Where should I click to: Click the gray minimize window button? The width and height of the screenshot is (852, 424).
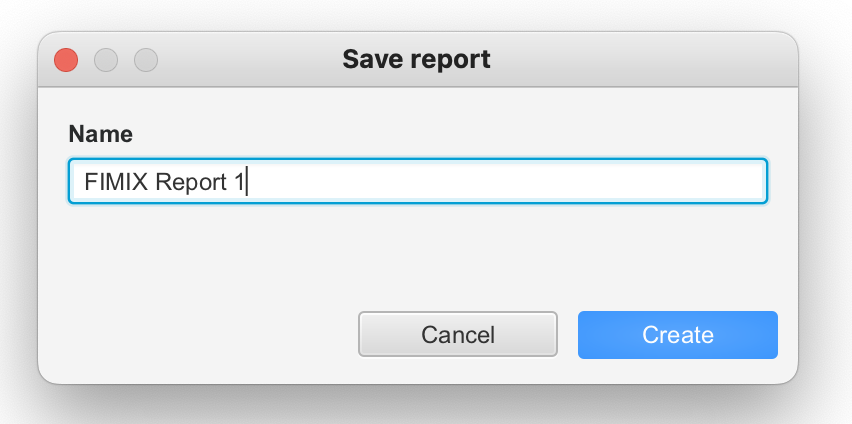(106, 60)
